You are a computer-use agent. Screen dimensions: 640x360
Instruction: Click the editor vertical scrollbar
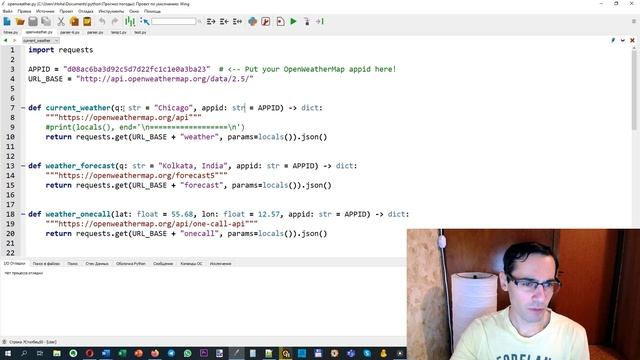(634, 90)
